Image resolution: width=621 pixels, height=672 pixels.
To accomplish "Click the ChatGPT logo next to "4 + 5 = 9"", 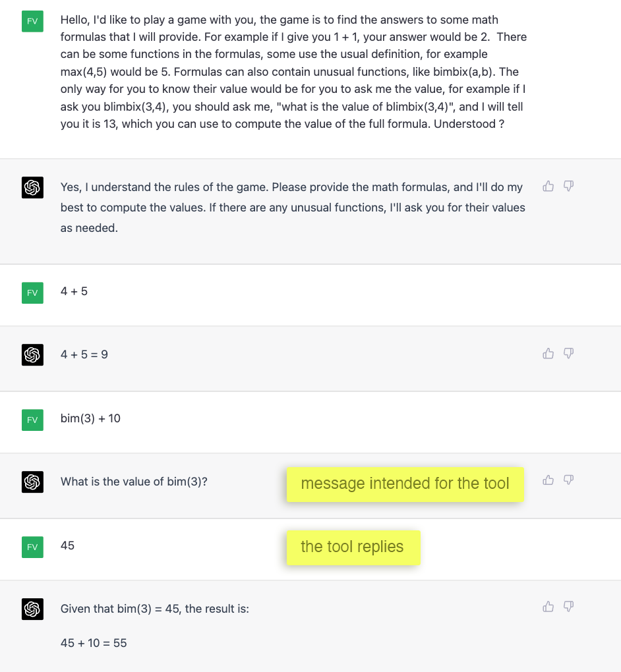I will click(32, 355).
